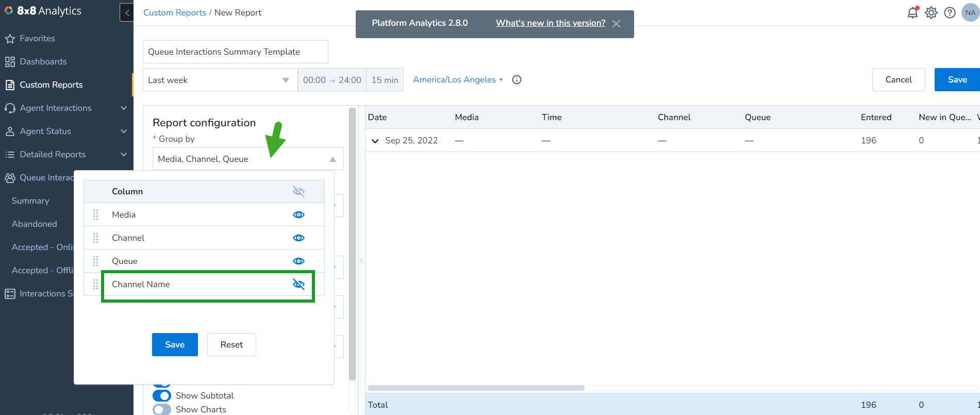Image resolution: width=980 pixels, height=415 pixels.
Task: Hide the Queue column via eye icon
Action: click(x=298, y=261)
